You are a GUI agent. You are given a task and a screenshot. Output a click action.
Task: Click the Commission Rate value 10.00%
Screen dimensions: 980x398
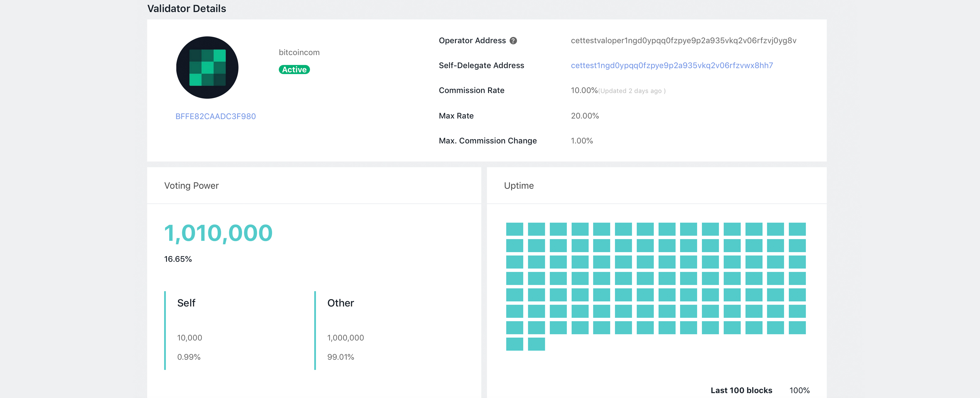click(x=584, y=91)
